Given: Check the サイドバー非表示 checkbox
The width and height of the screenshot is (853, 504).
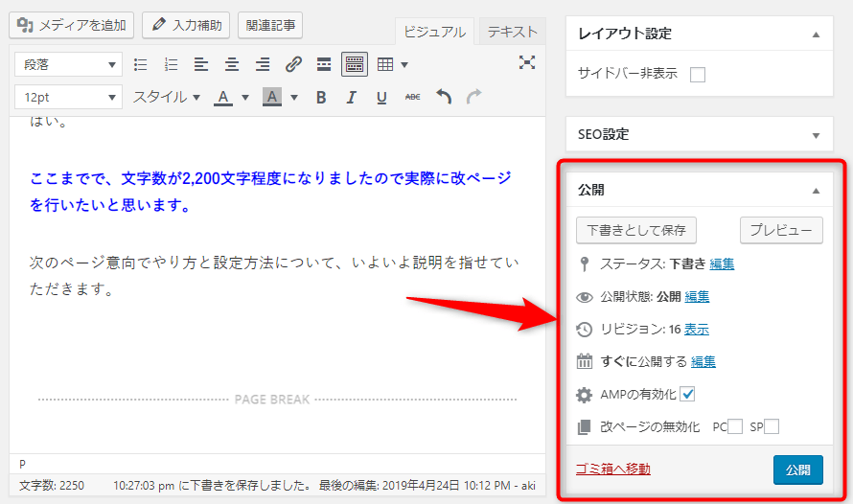Looking at the screenshot, I should point(698,75).
